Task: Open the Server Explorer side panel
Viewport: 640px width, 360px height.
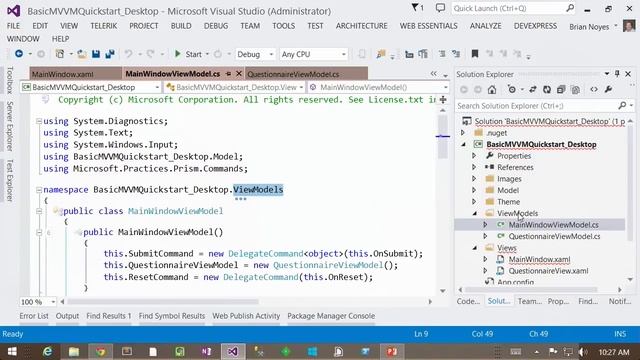Action: tap(10, 126)
